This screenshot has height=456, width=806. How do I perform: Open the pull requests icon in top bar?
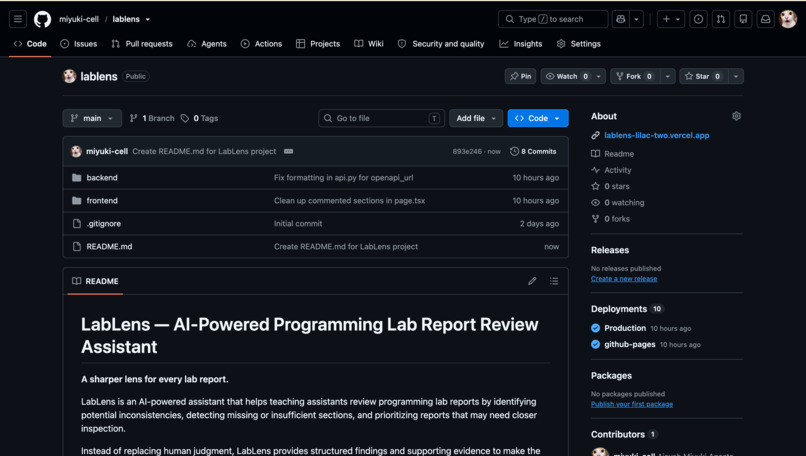coord(721,19)
